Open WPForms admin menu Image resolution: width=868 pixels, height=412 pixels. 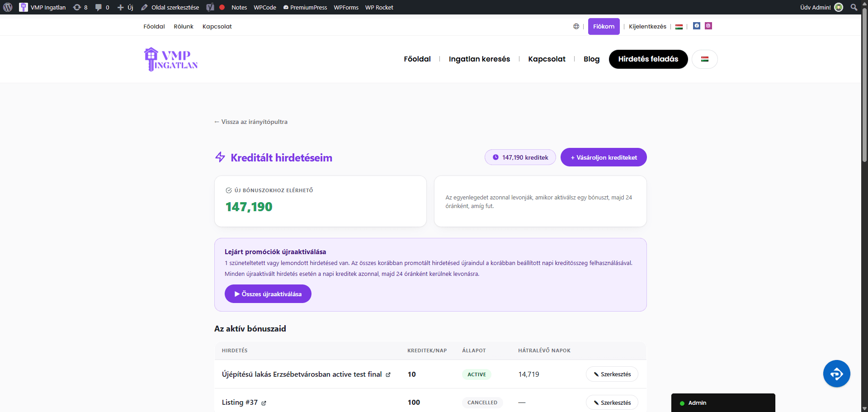pos(346,7)
